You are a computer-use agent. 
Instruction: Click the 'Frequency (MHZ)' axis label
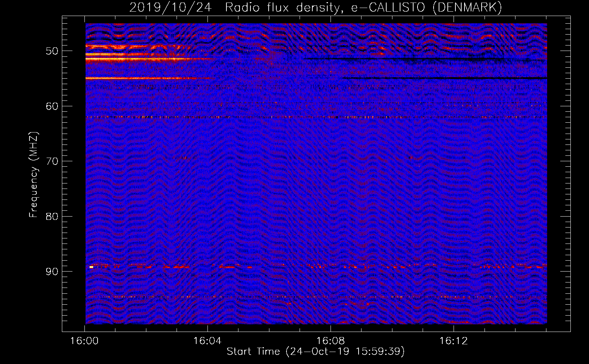point(33,175)
